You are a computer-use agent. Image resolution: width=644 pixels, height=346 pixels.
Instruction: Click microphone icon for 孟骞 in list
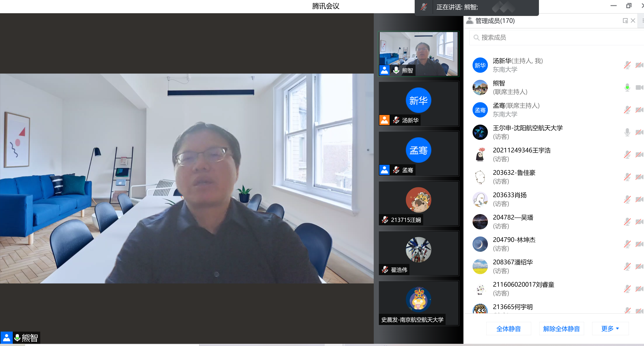627,110
